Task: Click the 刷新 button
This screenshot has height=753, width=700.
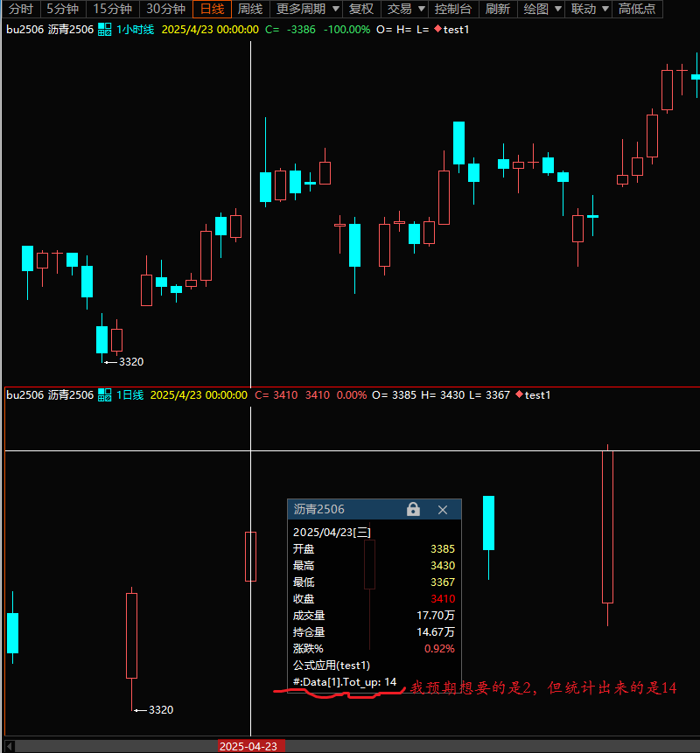Action: coord(498,9)
